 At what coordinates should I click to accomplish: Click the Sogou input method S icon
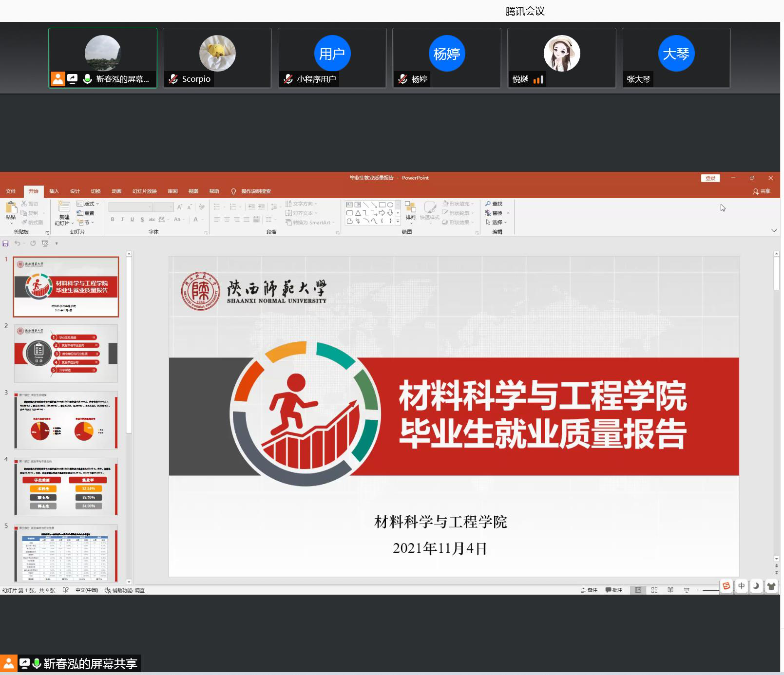point(726,586)
